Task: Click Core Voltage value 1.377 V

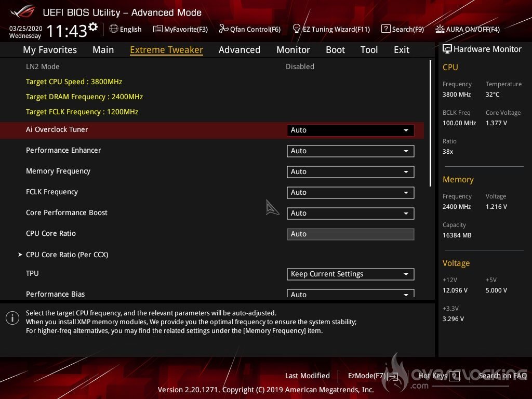Action: pos(496,123)
